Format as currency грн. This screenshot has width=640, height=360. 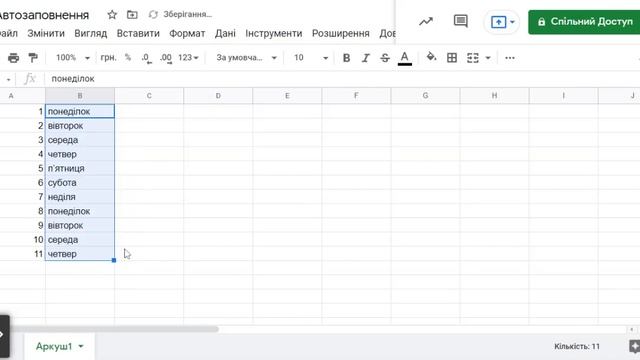pos(108,58)
